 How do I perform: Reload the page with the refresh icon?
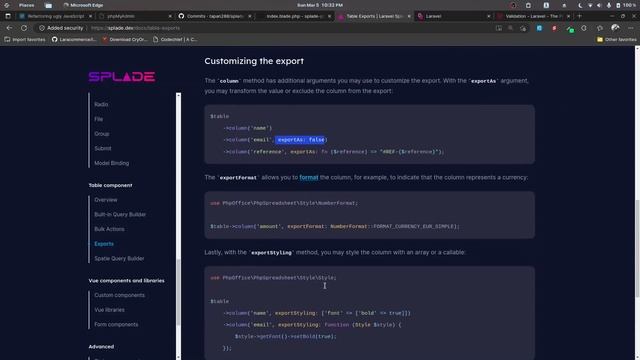[24, 28]
